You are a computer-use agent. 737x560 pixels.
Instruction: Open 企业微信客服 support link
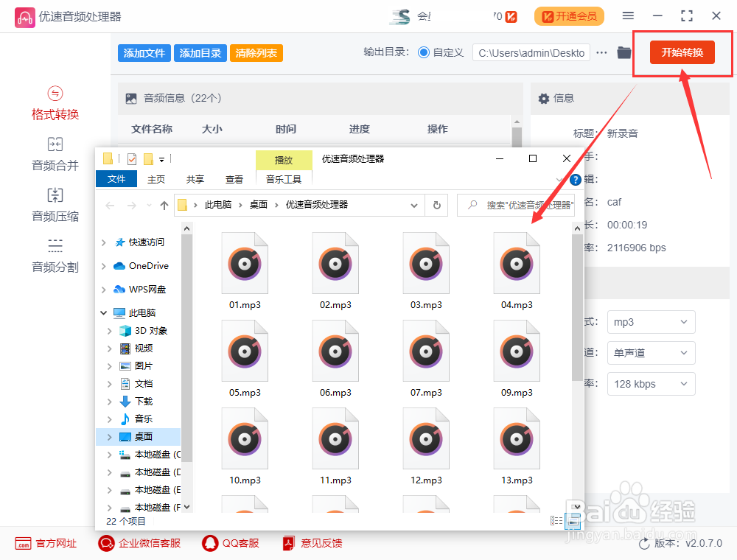pos(139,544)
